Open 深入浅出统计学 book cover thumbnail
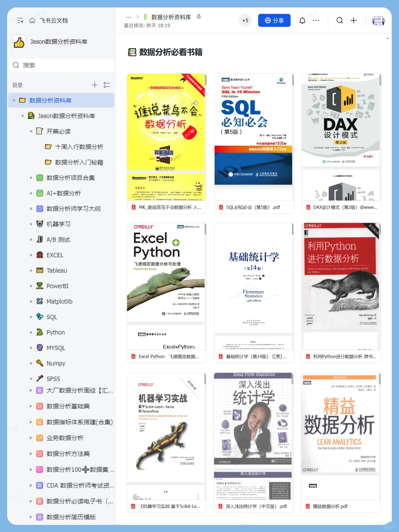The image size is (399, 532). (254, 436)
